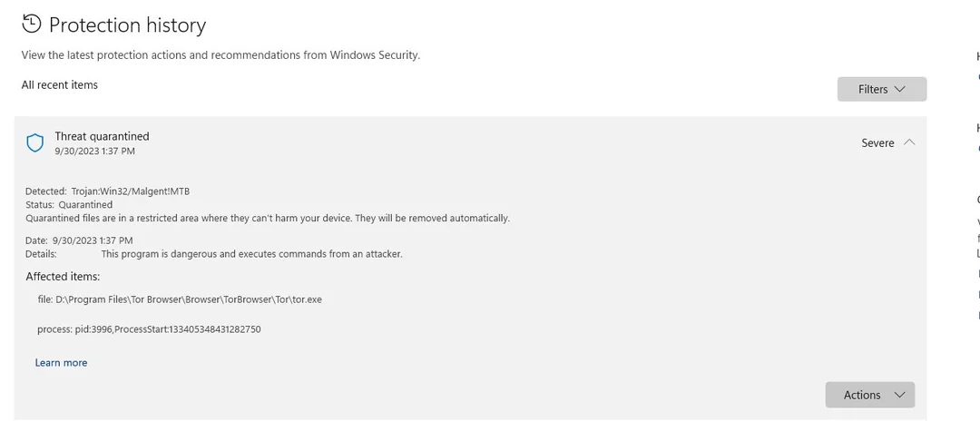This screenshot has height=431, width=980.
Task: Collapse the threat entry using the Severe chevron
Action: tap(909, 142)
